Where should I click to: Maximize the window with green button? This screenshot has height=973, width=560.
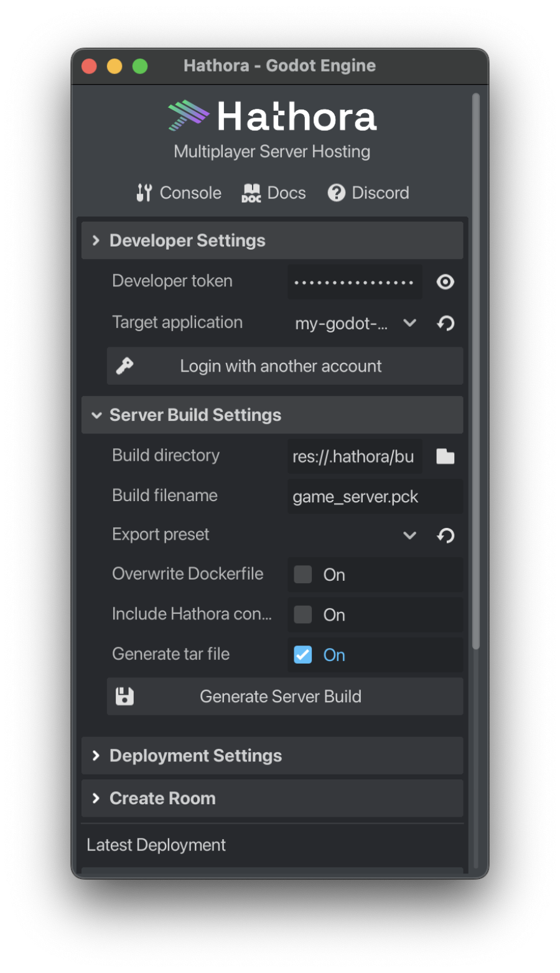pos(140,66)
